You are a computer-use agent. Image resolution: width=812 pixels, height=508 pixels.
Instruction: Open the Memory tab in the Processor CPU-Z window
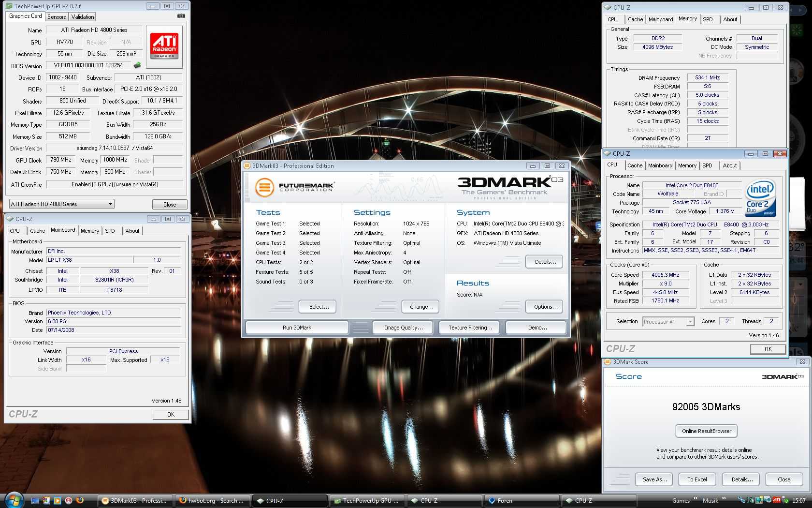[687, 166]
